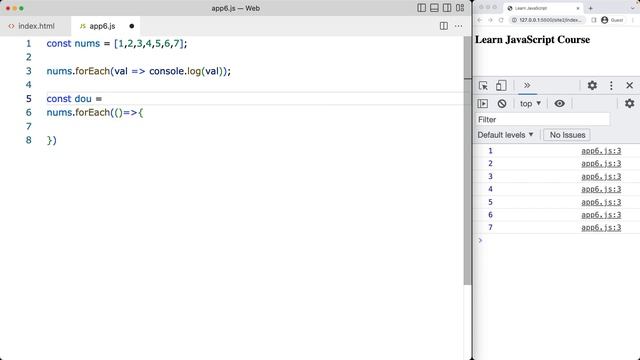Open the Guest profile menu
The height and width of the screenshot is (360, 640).
pos(612,20)
